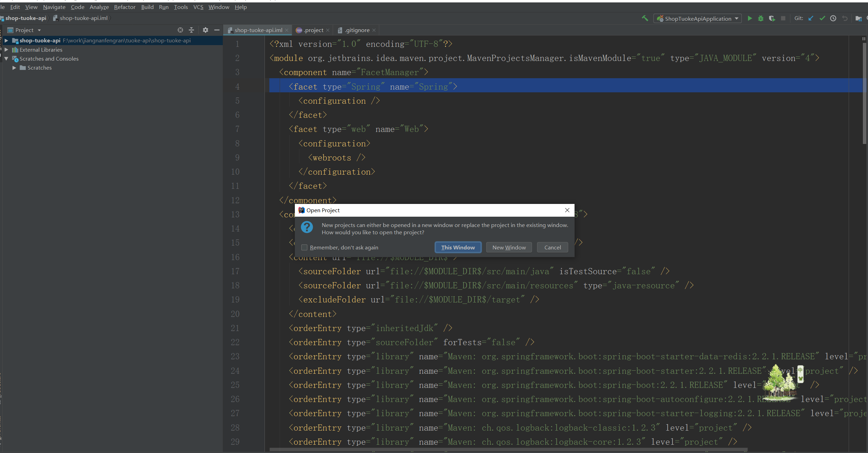Open the Navigate menu
The height and width of the screenshot is (453, 868).
pyautogui.click(x=53, y=6)
